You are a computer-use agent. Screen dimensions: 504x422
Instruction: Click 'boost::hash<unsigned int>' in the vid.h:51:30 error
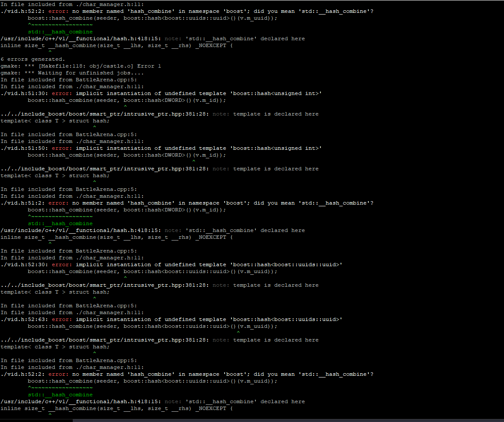[x=276, y=93]
